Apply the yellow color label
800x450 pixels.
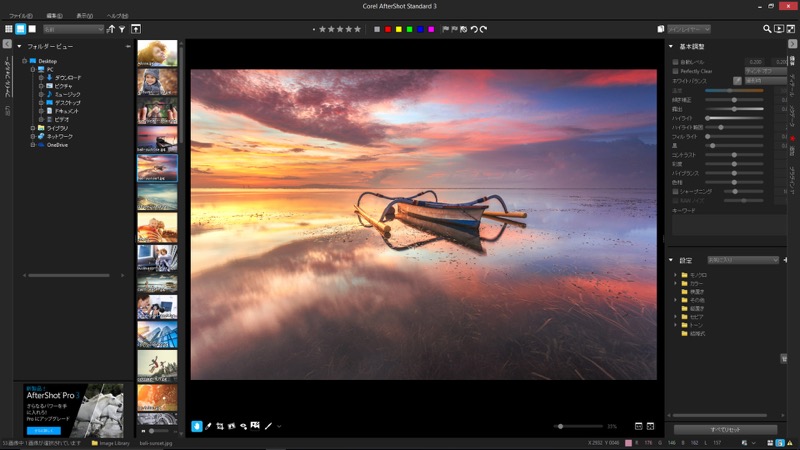coord(398,30)
